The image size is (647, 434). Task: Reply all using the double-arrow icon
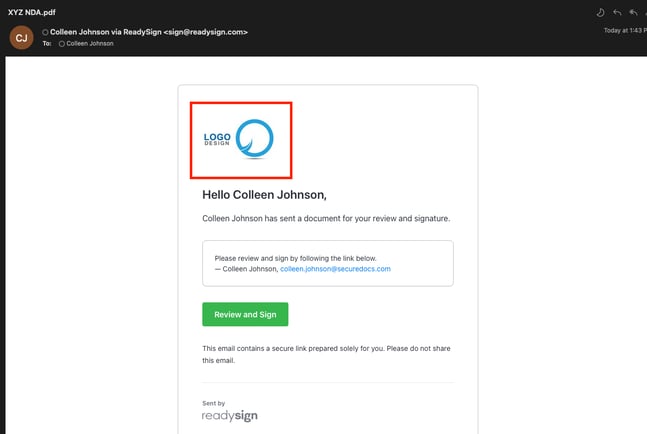(x=633, y=12)
